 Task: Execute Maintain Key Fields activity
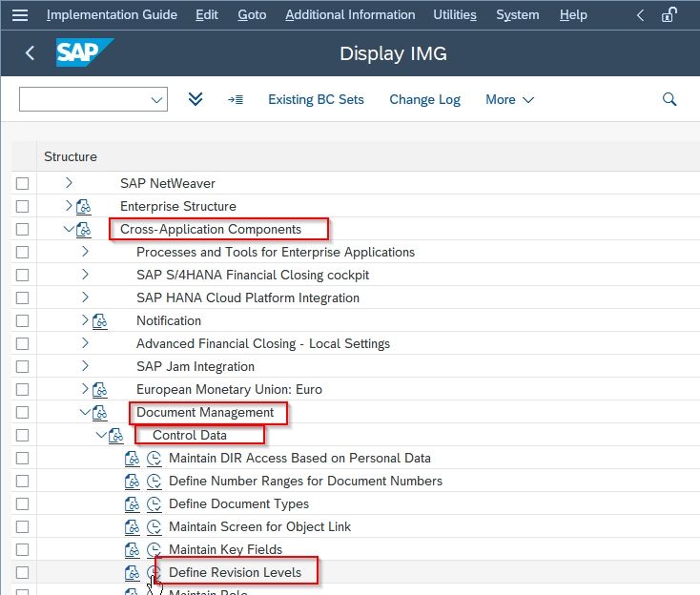pyautogui.click(x=154, y=550)
